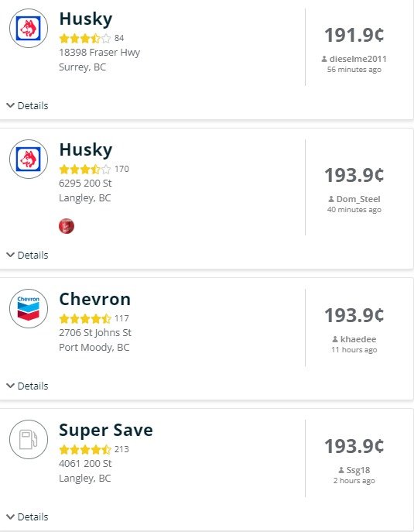This screenshot has width=414, height=532.
Task: Expand Details for Husky on 6295 200 St
Action: [x=27, y=255]
